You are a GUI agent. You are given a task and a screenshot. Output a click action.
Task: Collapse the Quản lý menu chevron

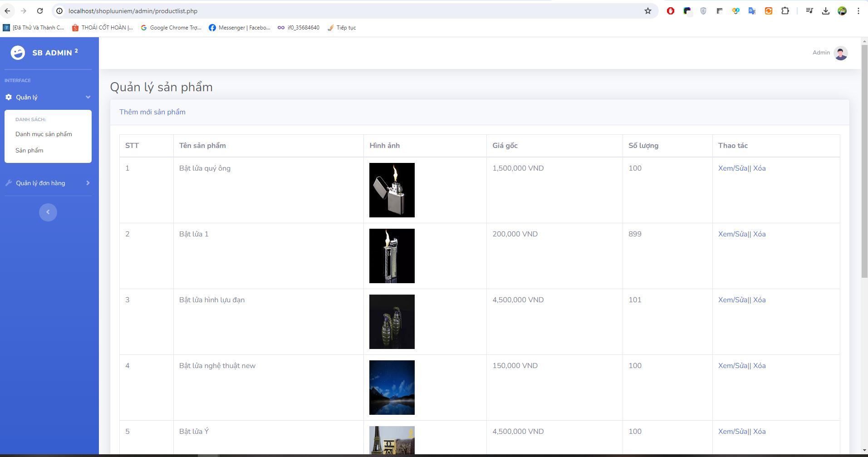pos(88,97)
